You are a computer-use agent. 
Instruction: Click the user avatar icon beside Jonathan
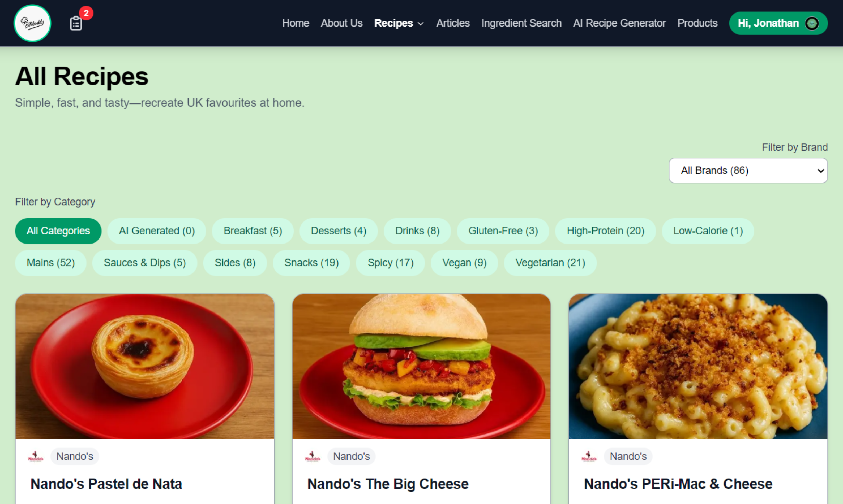[812, 23]
